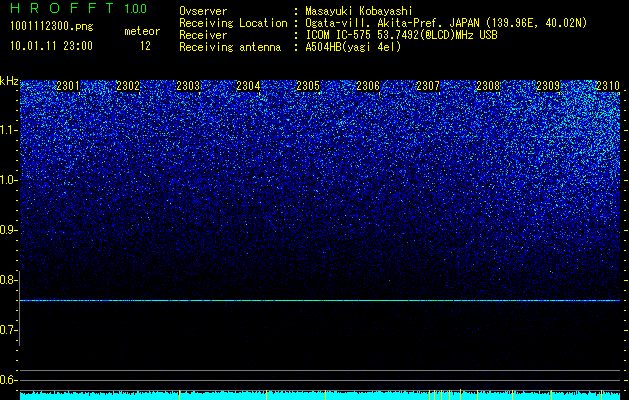Click the kHz axis unit label
This screenshot has height=400, width=629.
(9, 82)
